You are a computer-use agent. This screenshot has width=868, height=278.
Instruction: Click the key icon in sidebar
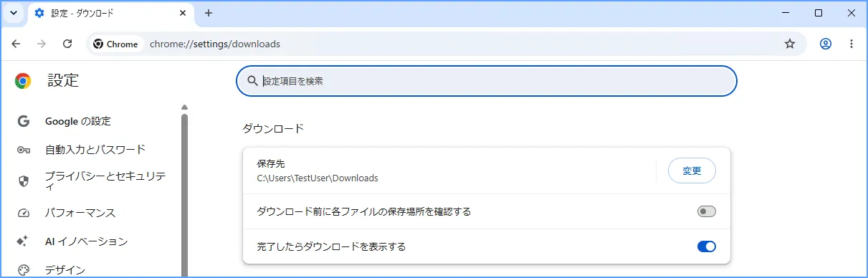(x=24, y=150)
